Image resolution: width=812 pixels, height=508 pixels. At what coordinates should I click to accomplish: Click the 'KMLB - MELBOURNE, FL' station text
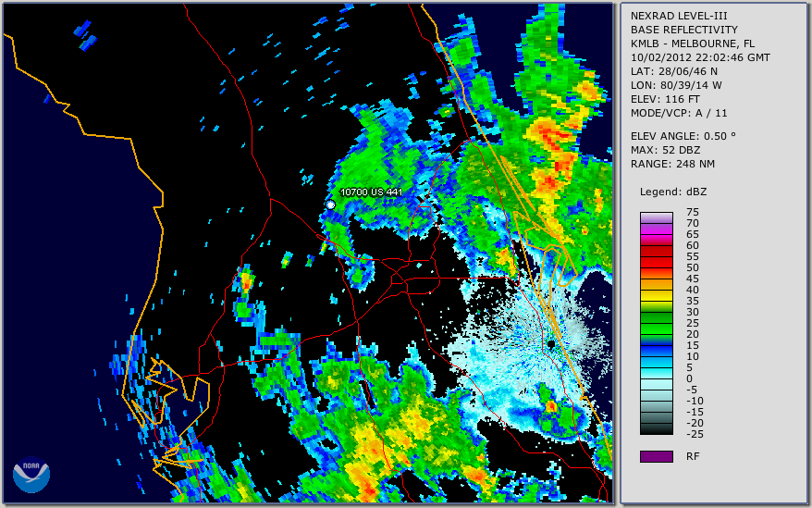[693, 43]
